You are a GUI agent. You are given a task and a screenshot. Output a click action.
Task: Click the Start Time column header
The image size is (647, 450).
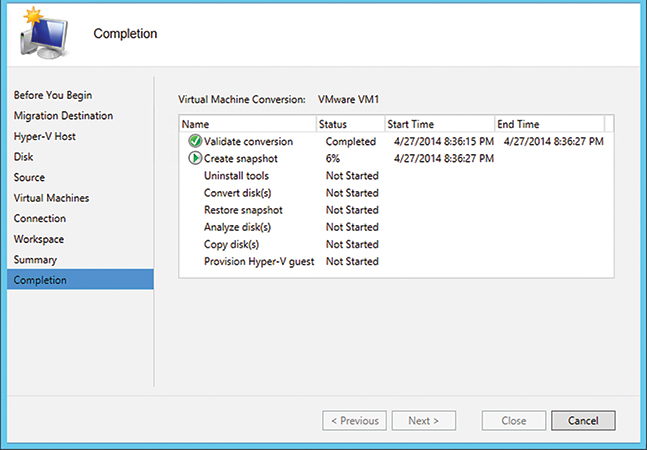point(439,124)
